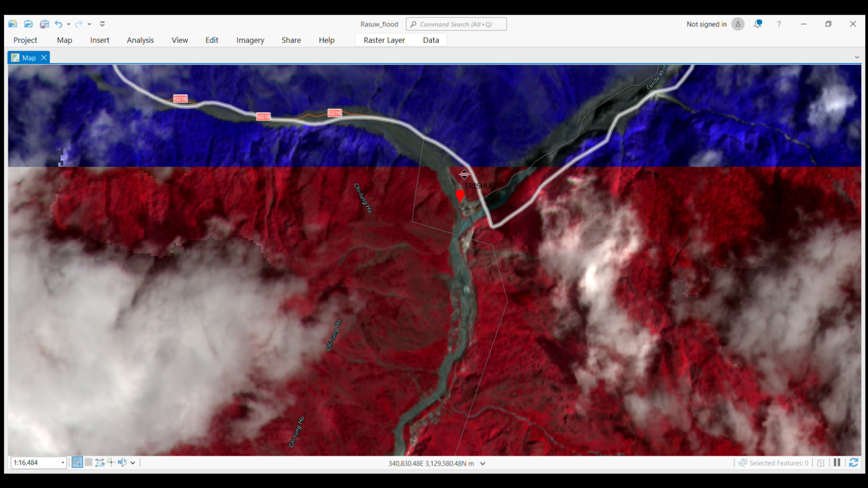Image resolution: width=868 pixels, height=488 pixels.
Task: Open the coordinate display units dropdown
Action: pos(483,463)
